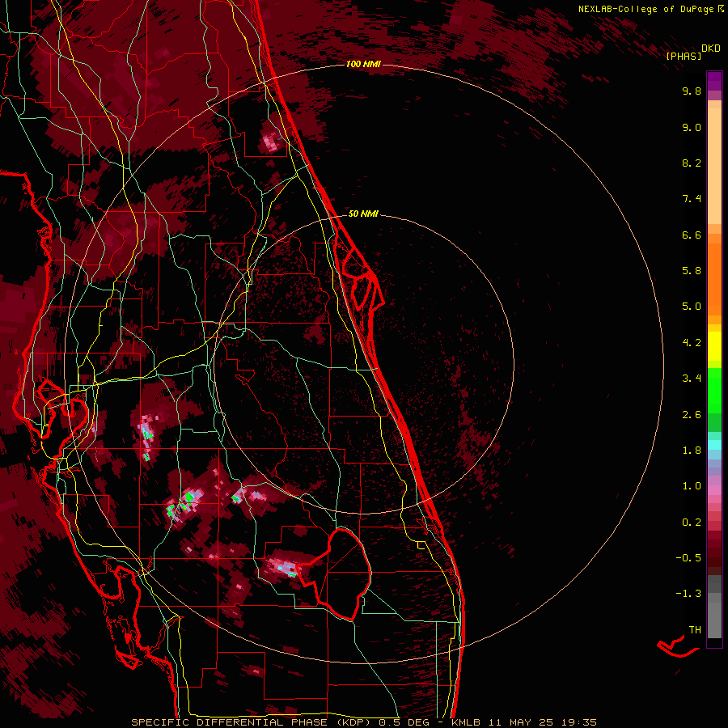Click the 7.4 scale value

[x=692, y=199]
